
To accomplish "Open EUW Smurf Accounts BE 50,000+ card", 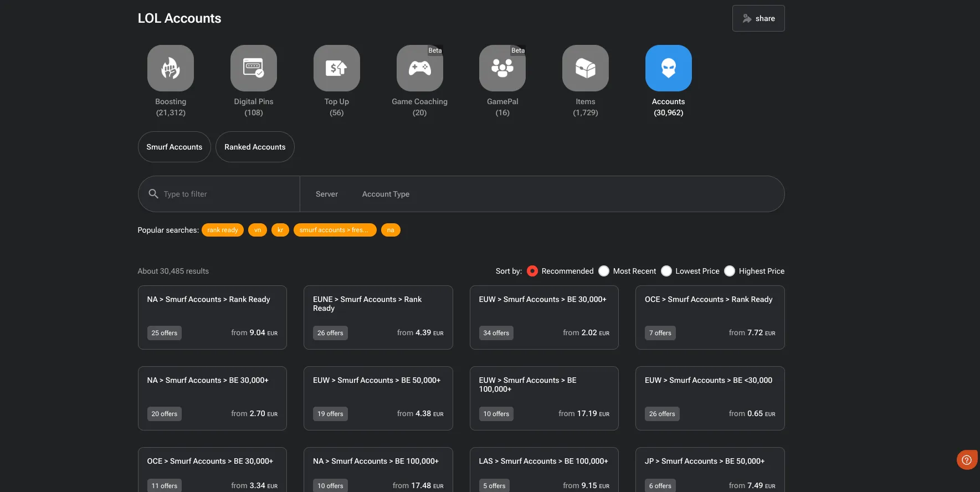I will click(x=378, y=398).
